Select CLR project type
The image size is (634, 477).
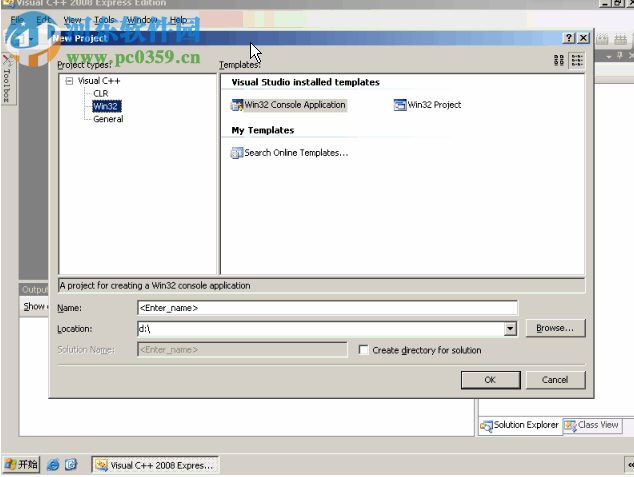pos(101,93)
